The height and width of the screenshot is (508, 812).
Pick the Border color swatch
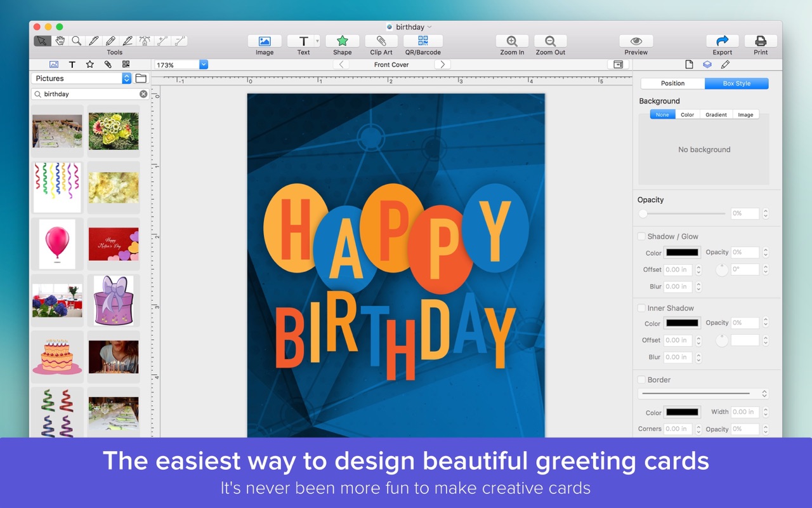click(x=682, y=412)
